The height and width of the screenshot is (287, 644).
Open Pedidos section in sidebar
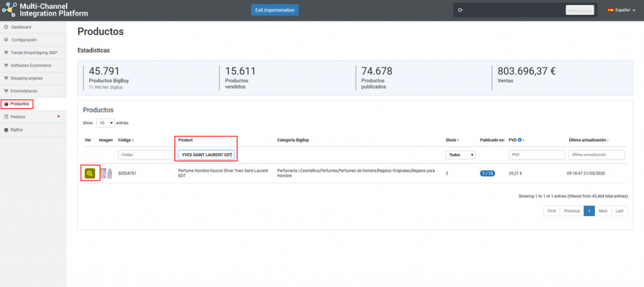click(x=18, y=117)
